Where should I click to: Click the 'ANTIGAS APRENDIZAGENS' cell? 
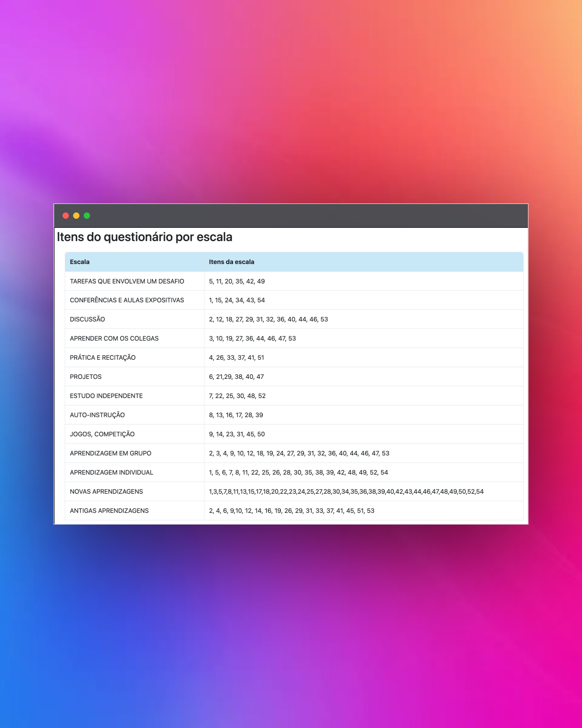(109, 511)
